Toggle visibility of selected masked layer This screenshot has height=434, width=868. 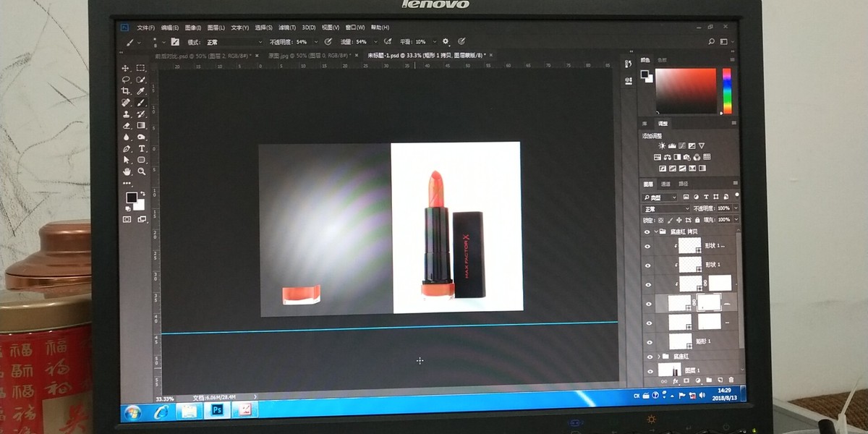(647, 304)
